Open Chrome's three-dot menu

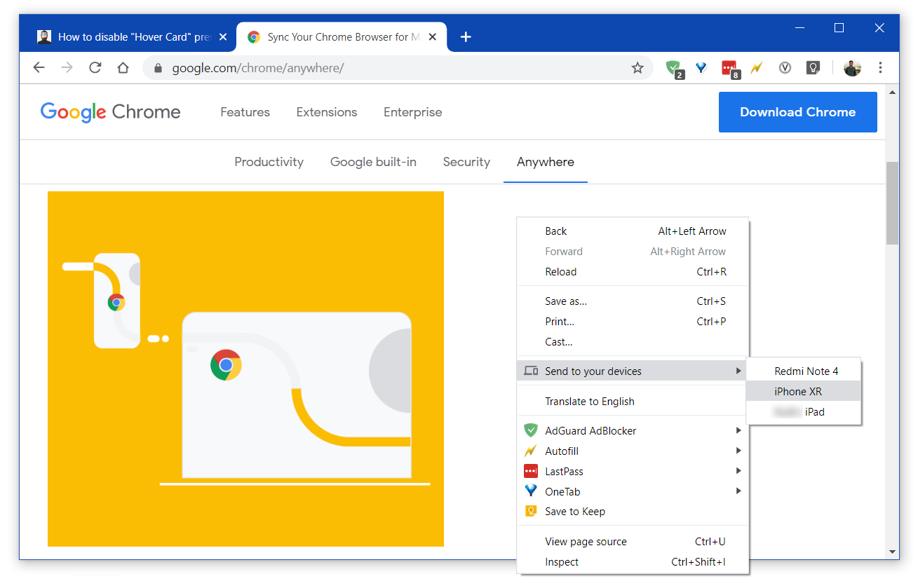tap(881, 68)
